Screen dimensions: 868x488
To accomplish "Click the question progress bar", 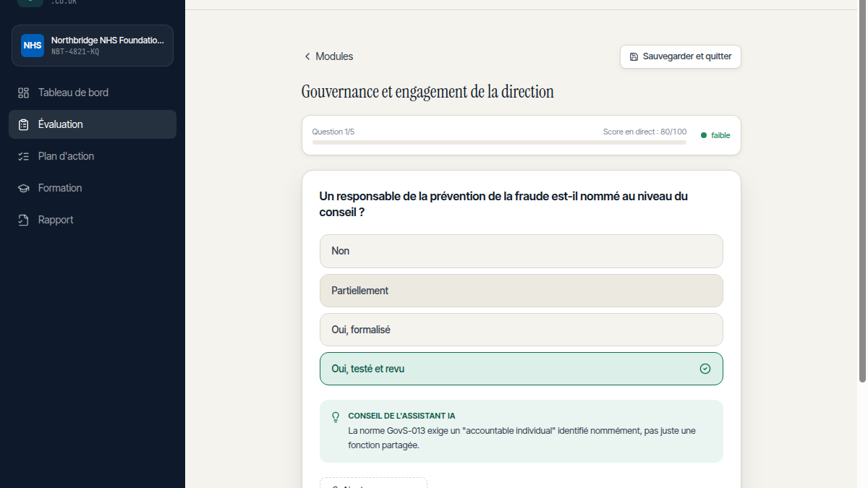I will (499, 142).
